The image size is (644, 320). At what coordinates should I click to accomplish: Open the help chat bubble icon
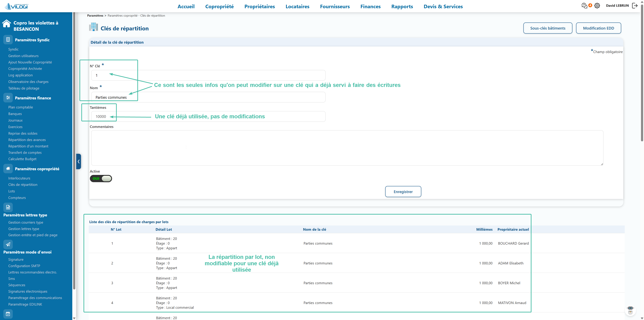point(584,6)
